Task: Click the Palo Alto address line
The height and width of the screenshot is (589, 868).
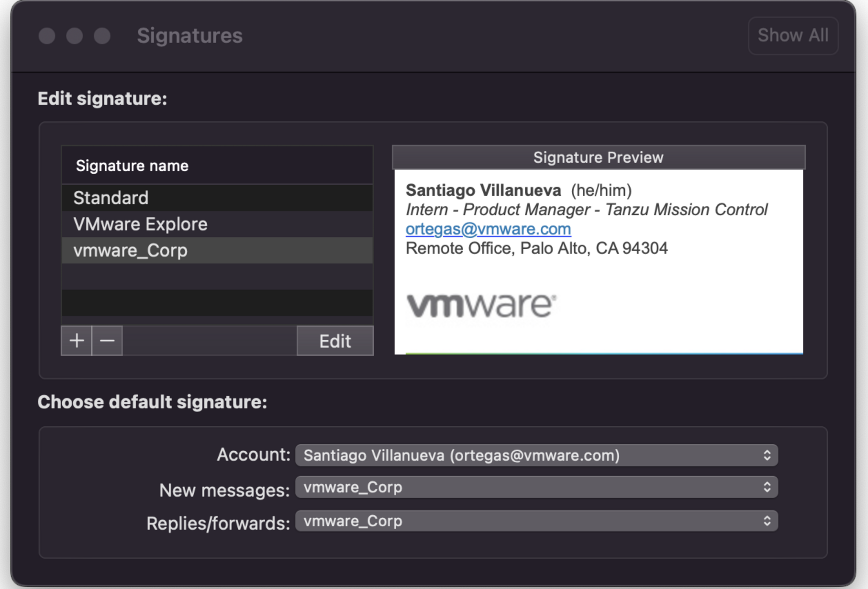Action: (536, 248)
